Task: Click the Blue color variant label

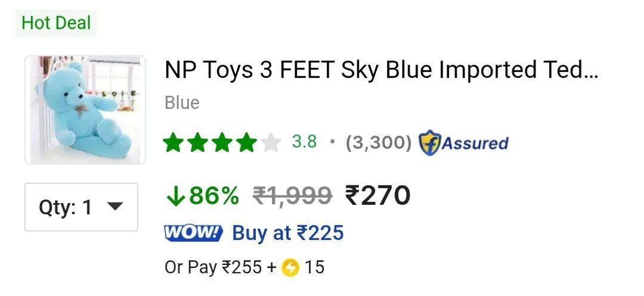Action: 182,102
